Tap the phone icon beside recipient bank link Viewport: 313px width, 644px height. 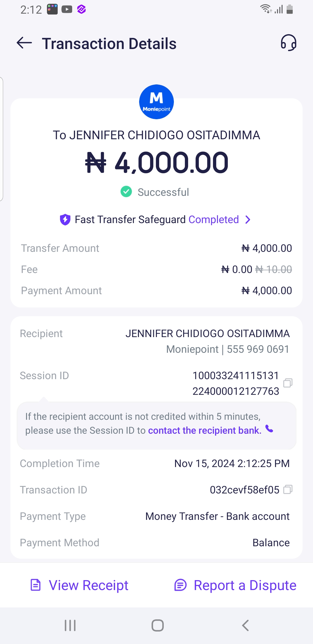click(x=270, y=429)
